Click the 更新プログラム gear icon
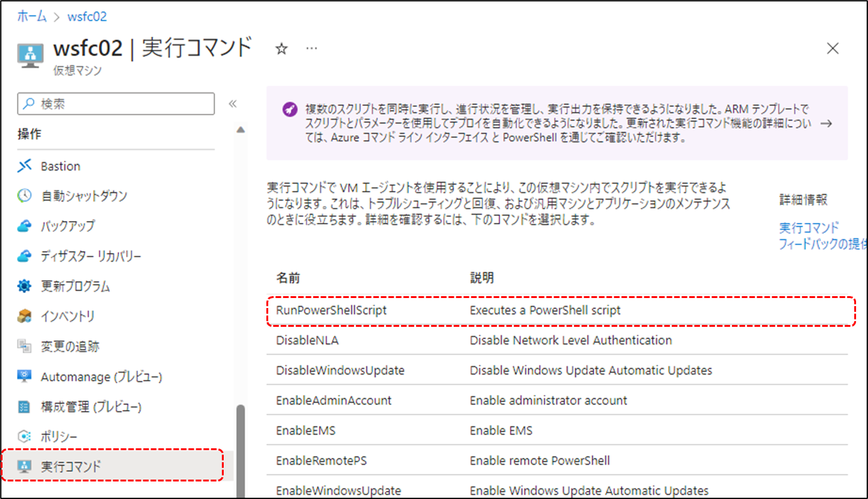This screenshot has width=868, height=499. coord(24,286)
